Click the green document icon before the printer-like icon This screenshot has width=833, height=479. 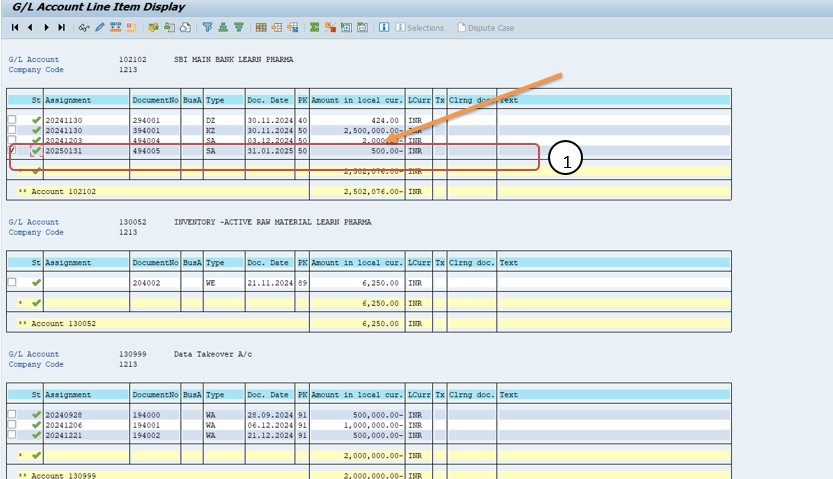pyautogui.click(x=169, y=28)
